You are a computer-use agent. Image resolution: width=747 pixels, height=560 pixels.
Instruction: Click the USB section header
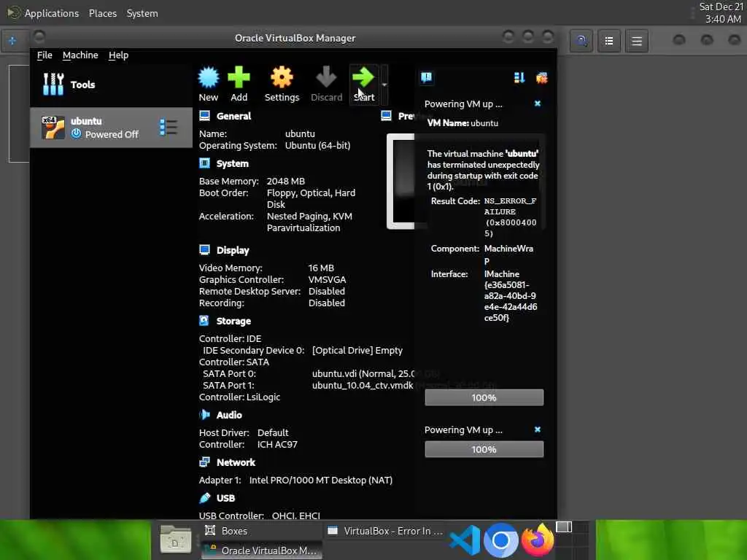coord(225,499)
